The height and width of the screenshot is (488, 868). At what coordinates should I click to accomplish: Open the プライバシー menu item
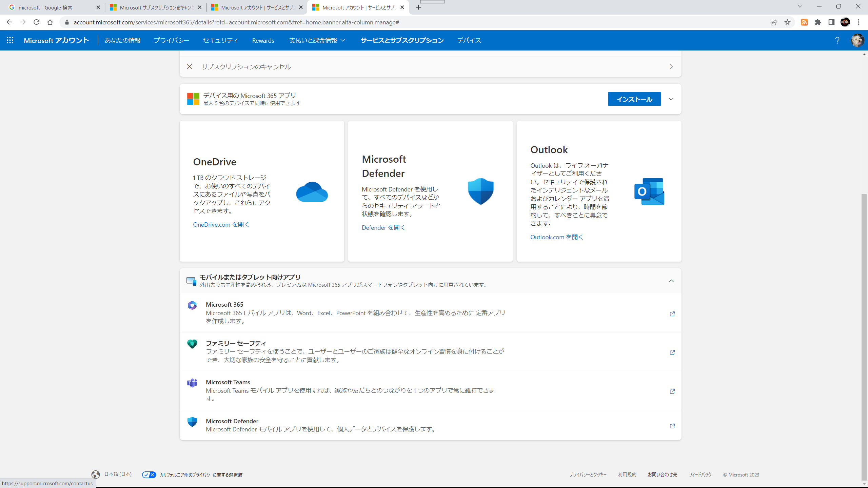(171, 40)
